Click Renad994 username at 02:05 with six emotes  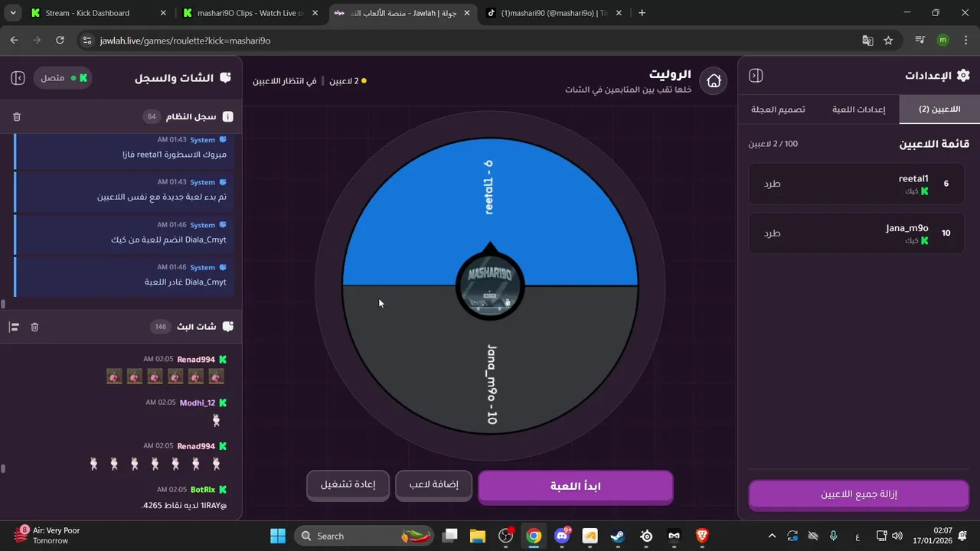196,360
